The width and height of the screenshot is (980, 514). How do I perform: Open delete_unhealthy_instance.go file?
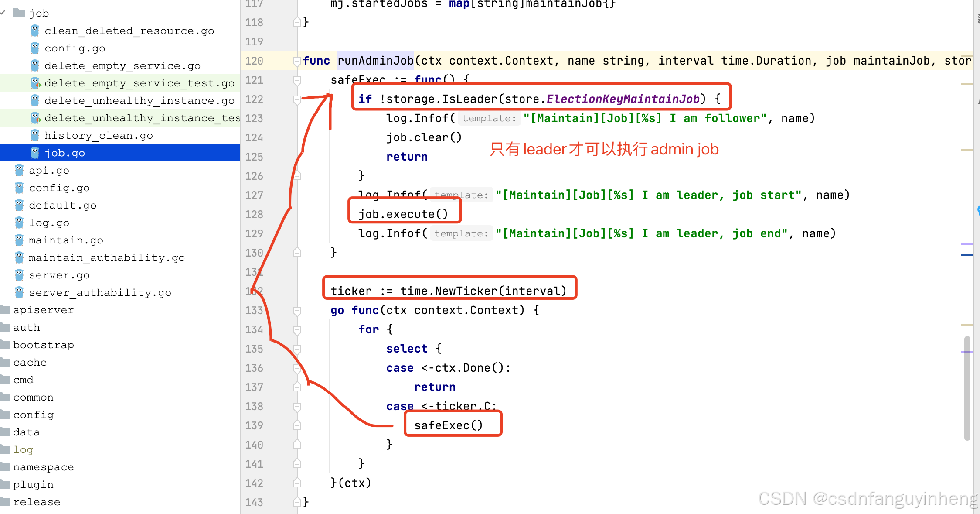point(139,100)
